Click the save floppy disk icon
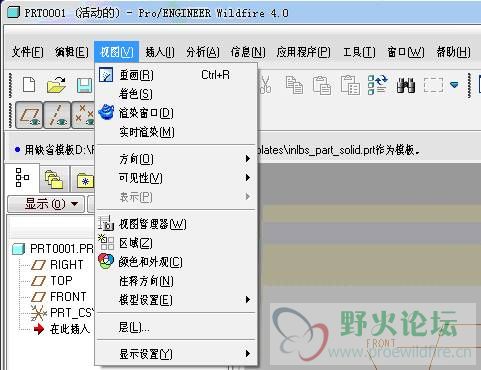The width and height of the screenshot is (481, 370). pyautogui.click(x=84, y=85)
